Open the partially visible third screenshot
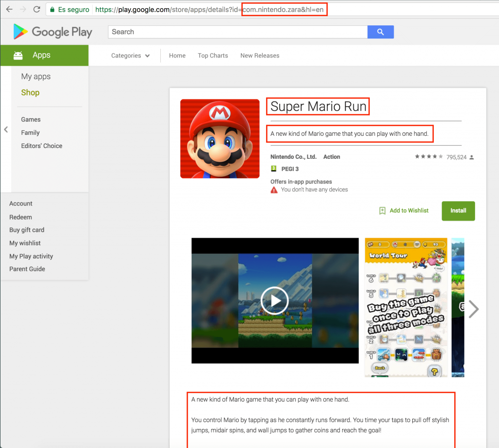This screenshot has height=448, width=499. (458, 307)
